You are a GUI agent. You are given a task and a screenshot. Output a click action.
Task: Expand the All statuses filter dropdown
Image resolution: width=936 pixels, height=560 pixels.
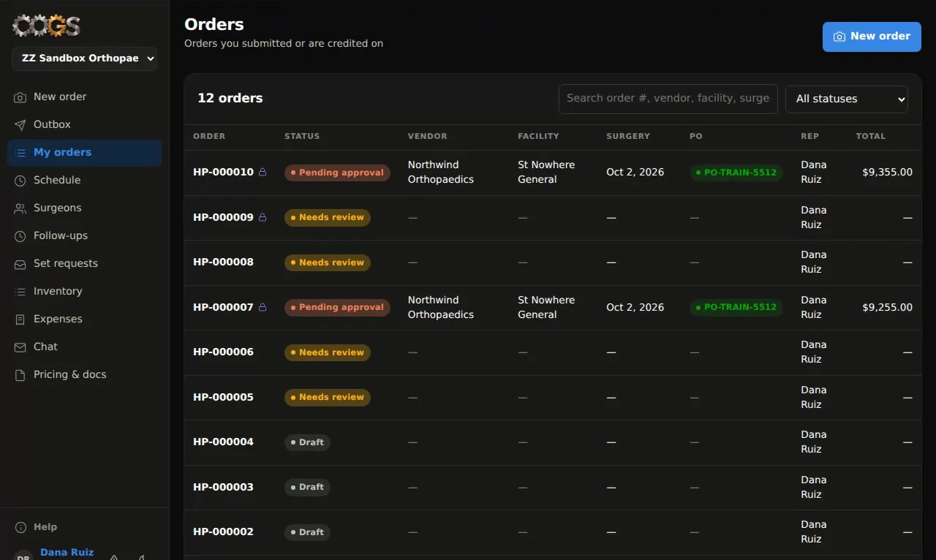point(847,99)
